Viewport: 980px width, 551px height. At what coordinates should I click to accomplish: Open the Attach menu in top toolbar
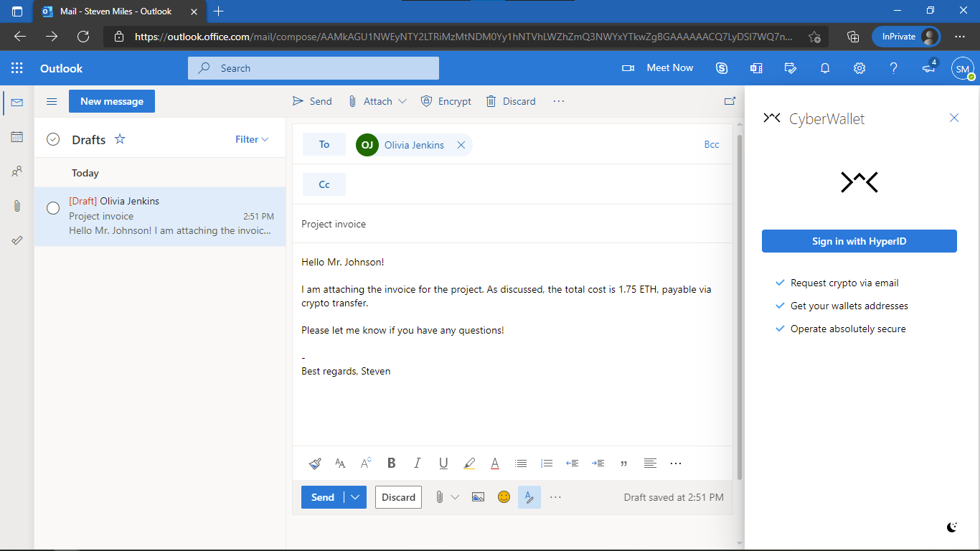(377, 101)
